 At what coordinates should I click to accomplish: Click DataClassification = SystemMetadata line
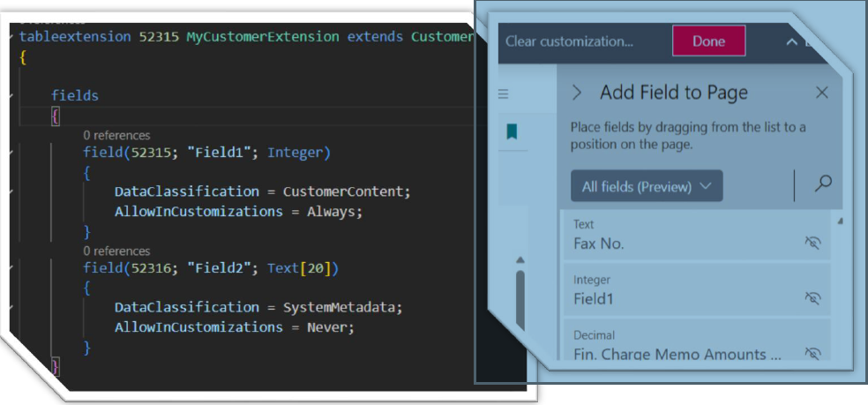(x=258, y=307)
